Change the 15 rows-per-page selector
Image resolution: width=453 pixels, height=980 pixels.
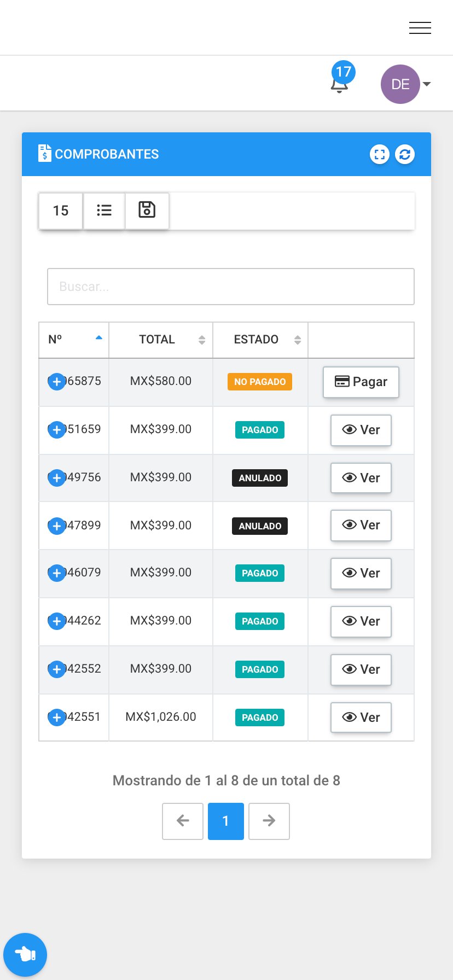(x=61, y=210)
